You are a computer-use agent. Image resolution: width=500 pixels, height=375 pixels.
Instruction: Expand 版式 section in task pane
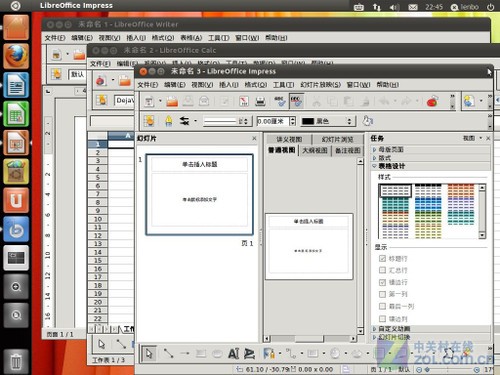coord(431,158)
